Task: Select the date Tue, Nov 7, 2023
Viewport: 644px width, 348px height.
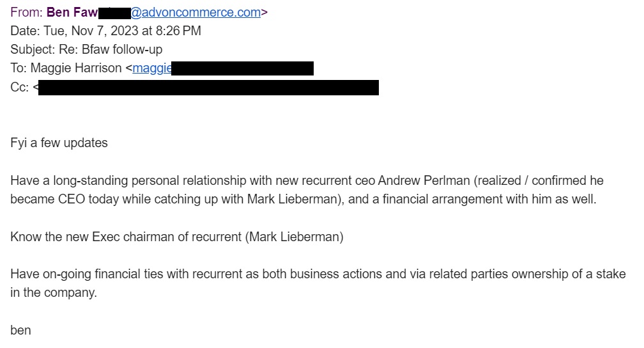Action: point(93,31)
